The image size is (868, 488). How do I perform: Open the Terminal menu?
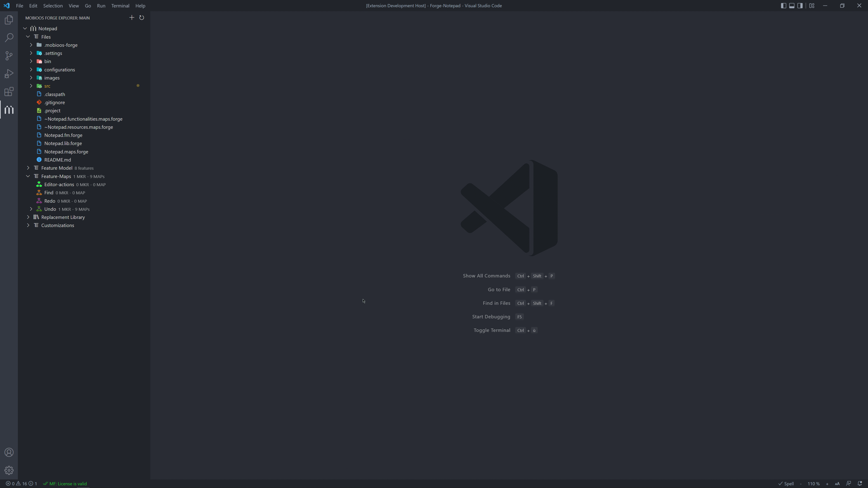[120, 6]
